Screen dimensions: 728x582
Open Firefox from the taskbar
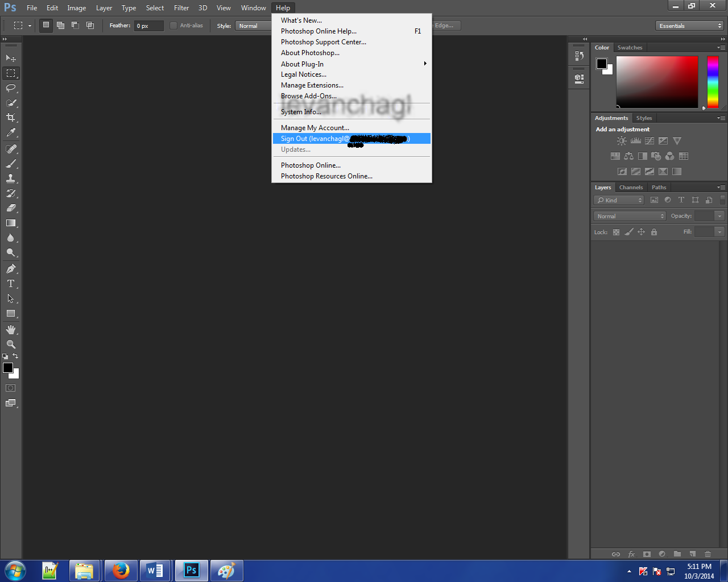[121, 571]
